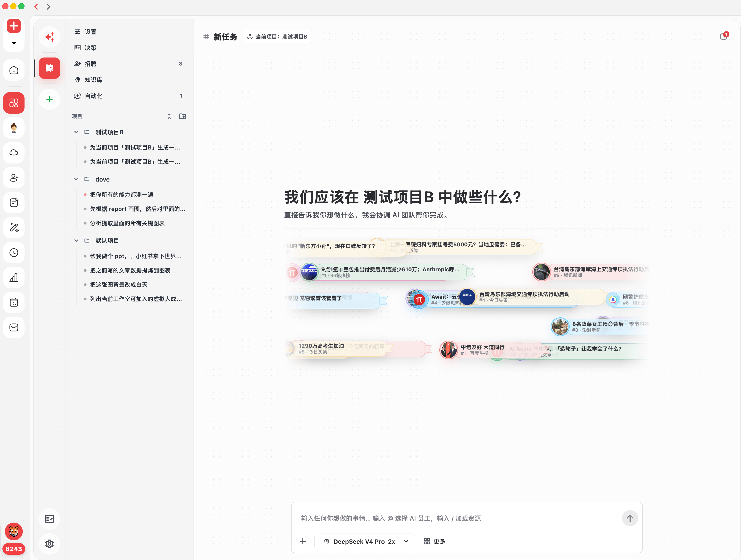Open the mail envelope icon in the left rail
The image size is (741, 560).
click(14, 328)
